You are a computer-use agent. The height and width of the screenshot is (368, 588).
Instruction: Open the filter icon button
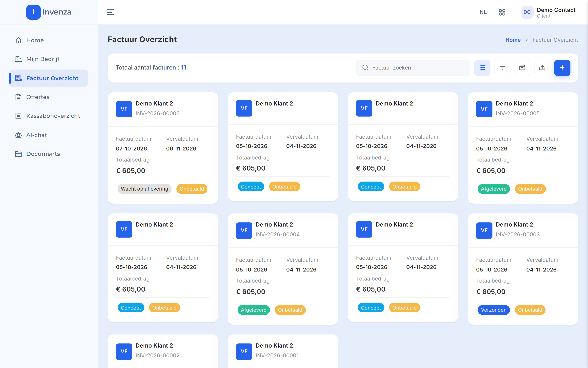tap(502, 68)
